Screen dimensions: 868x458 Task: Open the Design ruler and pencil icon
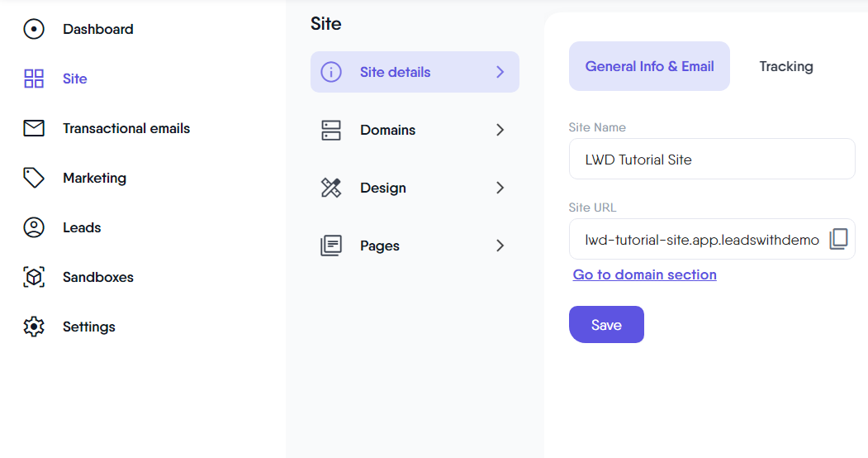[331, 188]
